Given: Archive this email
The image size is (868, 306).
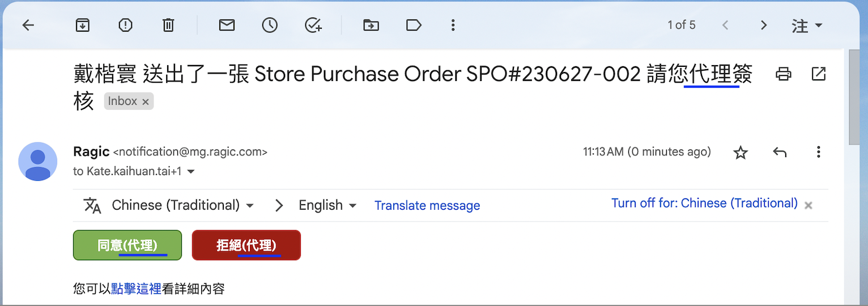Looking at the screenshot, I should (83, 25).
